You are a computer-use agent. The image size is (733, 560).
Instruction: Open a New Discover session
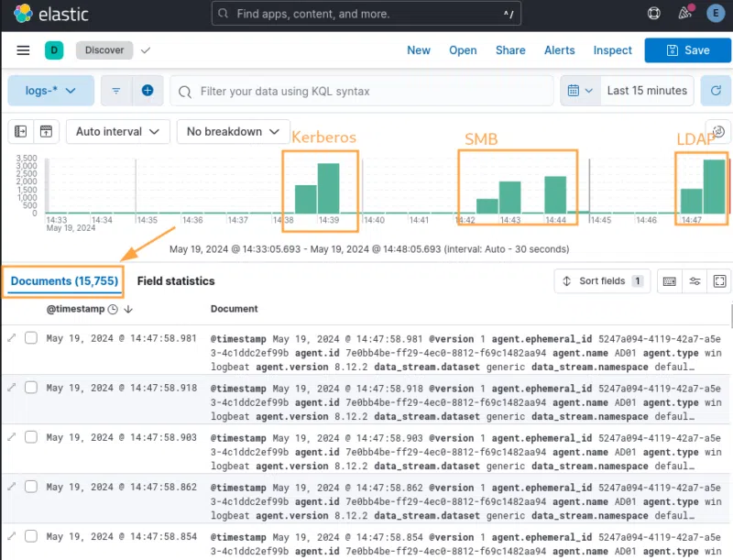click(x=419, y=50)
